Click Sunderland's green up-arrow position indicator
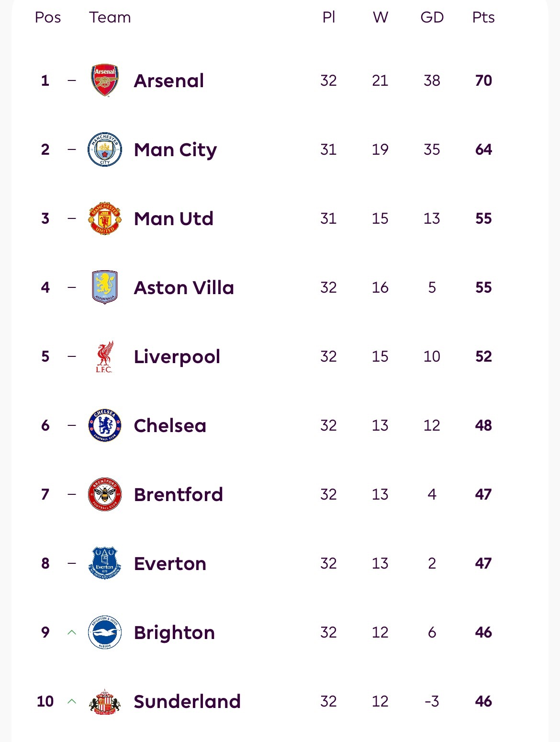Image resolution: width=560 pixels, height=742 pixels. click(x=72, y=701)
